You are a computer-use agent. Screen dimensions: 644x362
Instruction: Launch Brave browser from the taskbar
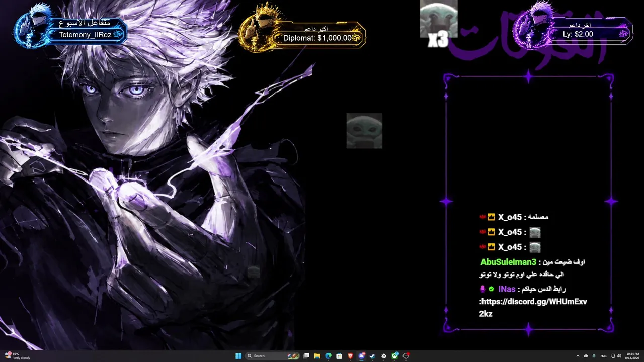pos(350,356)
